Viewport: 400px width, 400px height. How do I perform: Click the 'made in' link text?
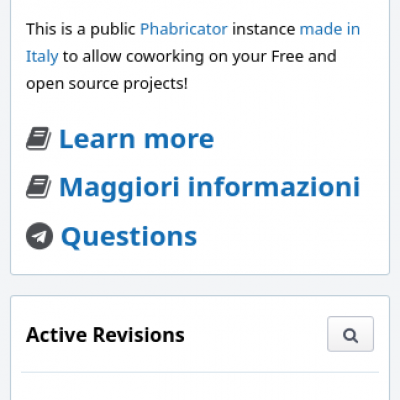pos(330,29)
